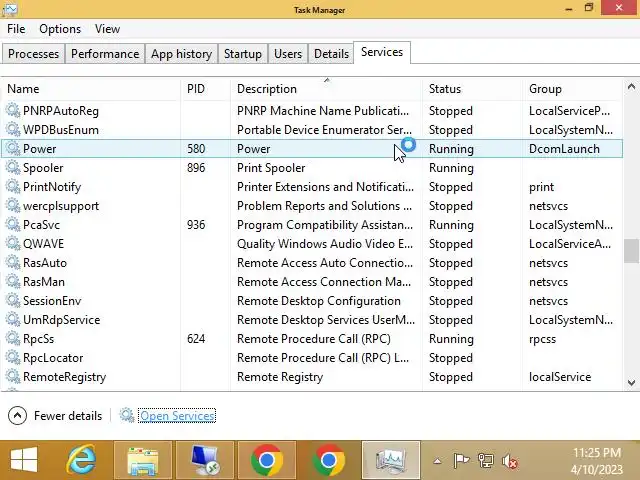The image size is (640, 480).
Task: Click the Quality Windows Audio Video description
Action: pos(325,244)
